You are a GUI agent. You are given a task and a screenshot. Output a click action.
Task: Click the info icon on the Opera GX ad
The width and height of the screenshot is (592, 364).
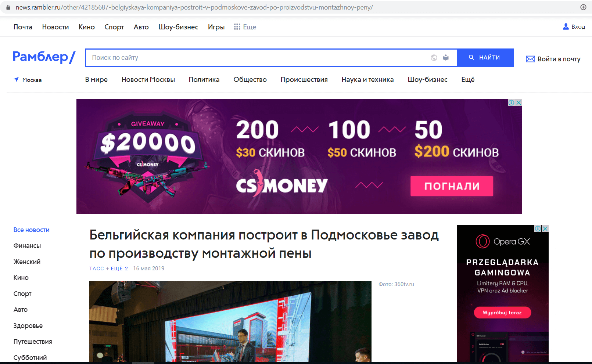tap(538, 228)
